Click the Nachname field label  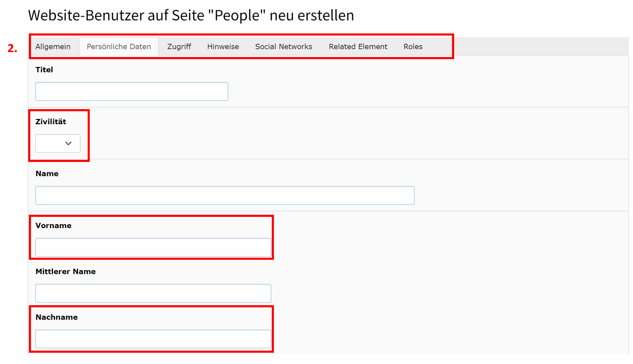tap(57, 317)
